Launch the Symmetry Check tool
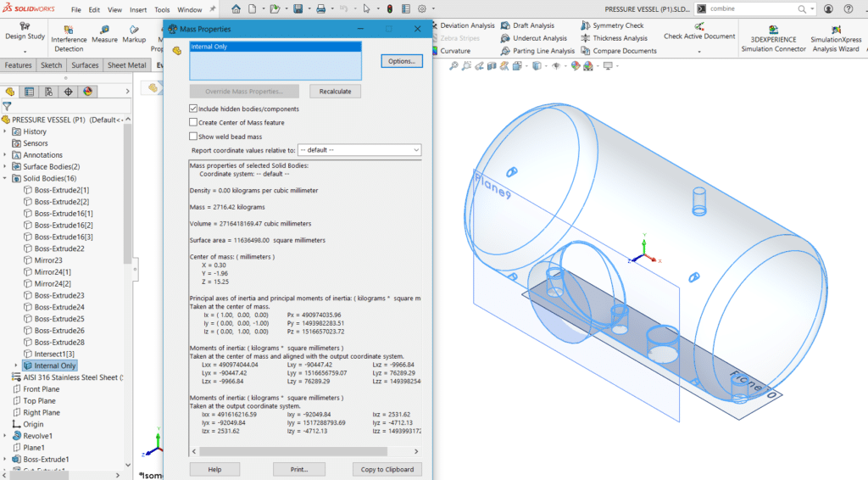Screen dimensions: 868x480 (612, 25)
